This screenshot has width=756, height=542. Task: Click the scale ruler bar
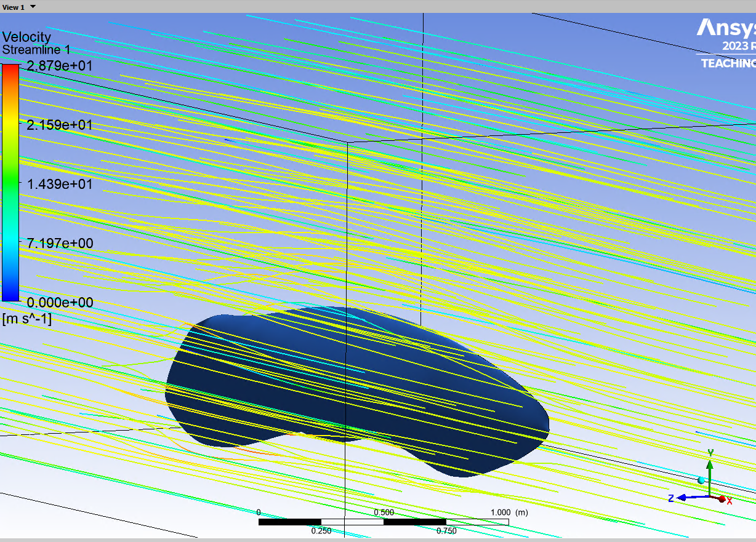coord(384,522)
